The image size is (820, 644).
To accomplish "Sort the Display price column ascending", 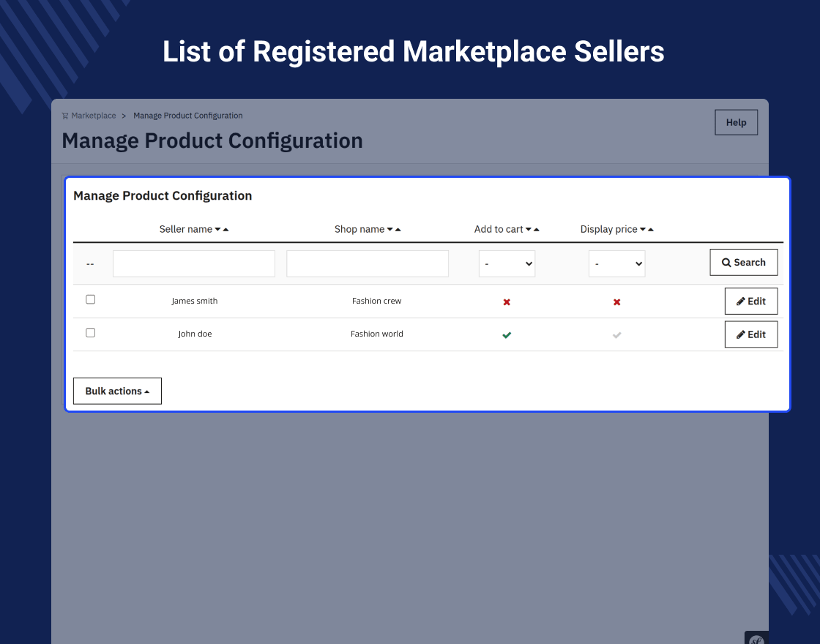I will tap(651, 230).
